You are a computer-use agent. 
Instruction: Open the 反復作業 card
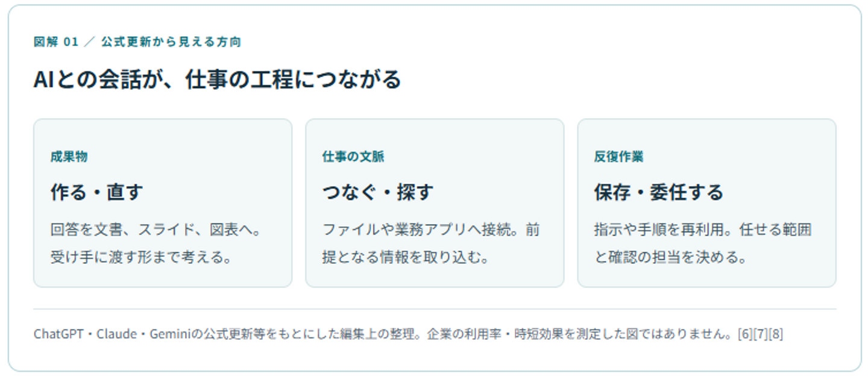coord(706,202)
